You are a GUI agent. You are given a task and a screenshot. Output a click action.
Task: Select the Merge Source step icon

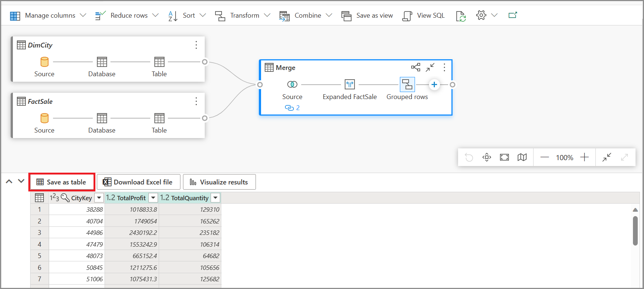tap(292, 85)
